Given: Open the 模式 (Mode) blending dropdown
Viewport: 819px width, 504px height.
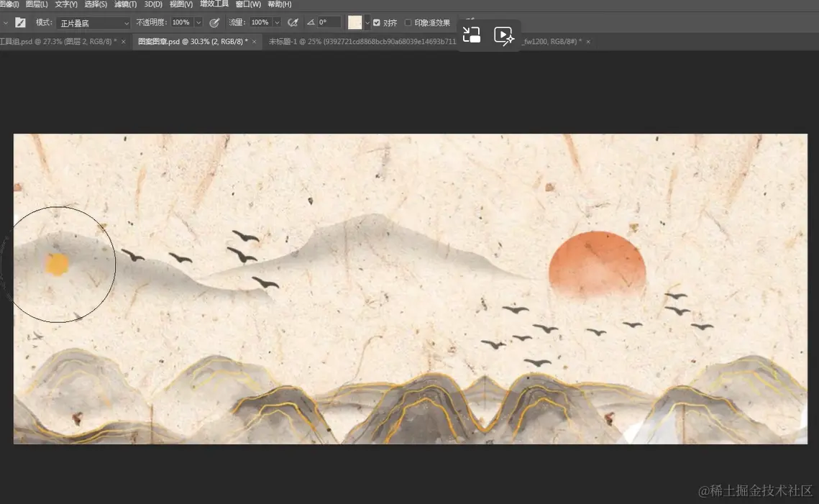Looking at the screenshot, I should coord(93,22).
